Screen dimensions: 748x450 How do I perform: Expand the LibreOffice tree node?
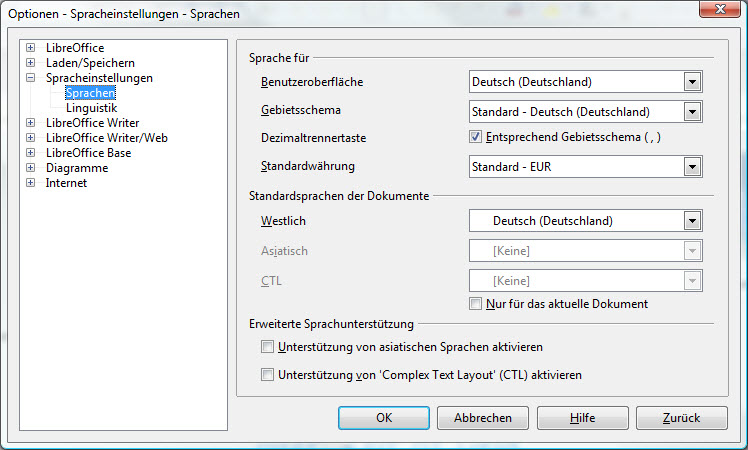tap(31, 48)
